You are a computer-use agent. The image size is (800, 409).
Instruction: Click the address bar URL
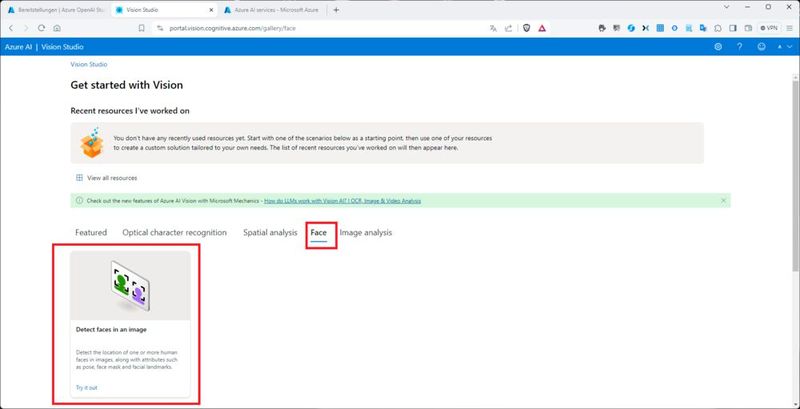click(232, 28)
